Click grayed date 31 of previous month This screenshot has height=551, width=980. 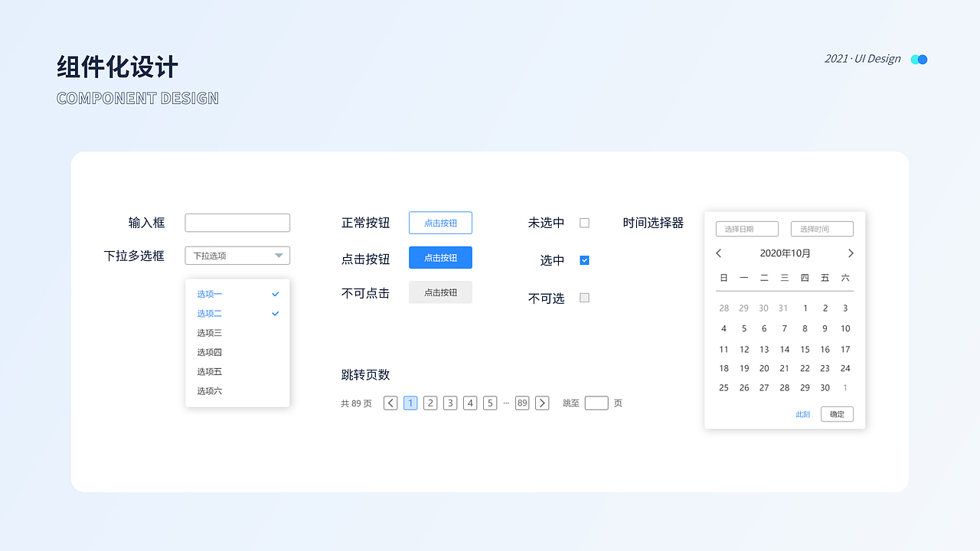pyautogui.click(x=783, y=308)
